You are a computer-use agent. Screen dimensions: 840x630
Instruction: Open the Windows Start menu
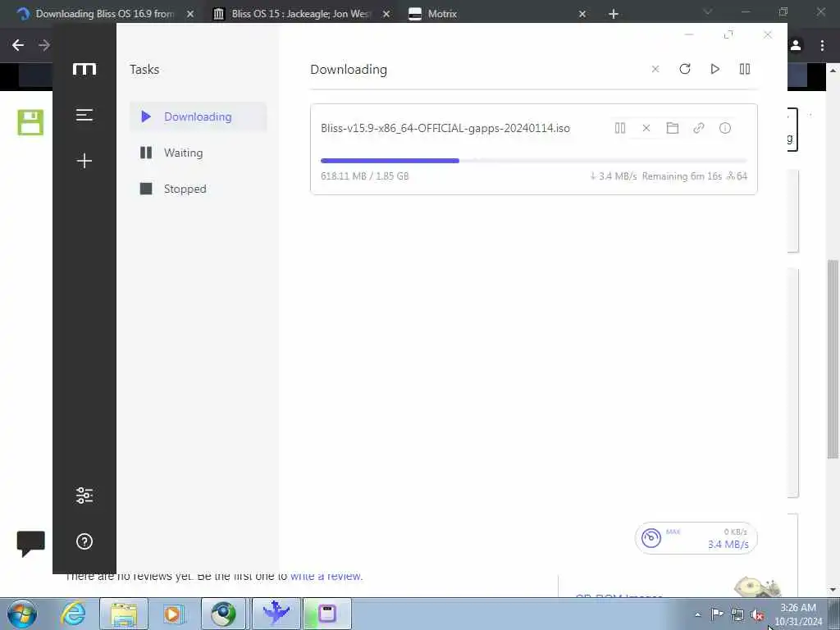tap(22, 614)
